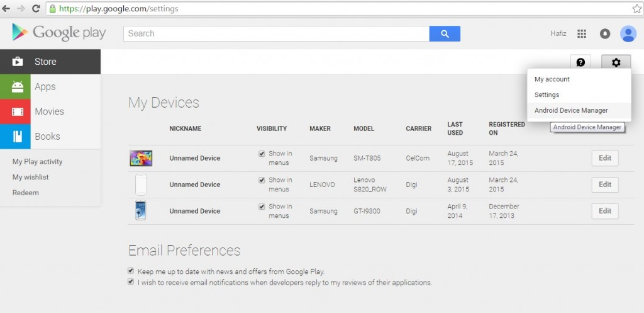Click the blue search magnifier button
Image resolution: width=644 pixels, height=313 pixels.
(x=445, y=33)
